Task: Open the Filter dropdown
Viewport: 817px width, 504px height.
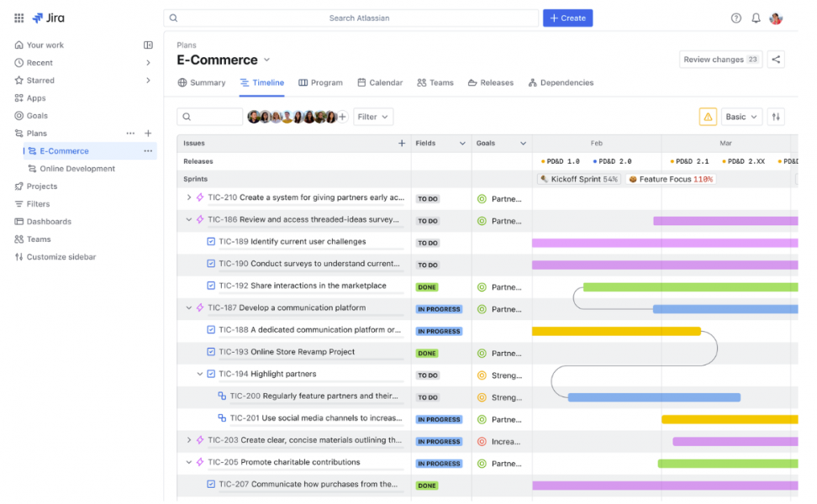Action: (x=373, y=117)
